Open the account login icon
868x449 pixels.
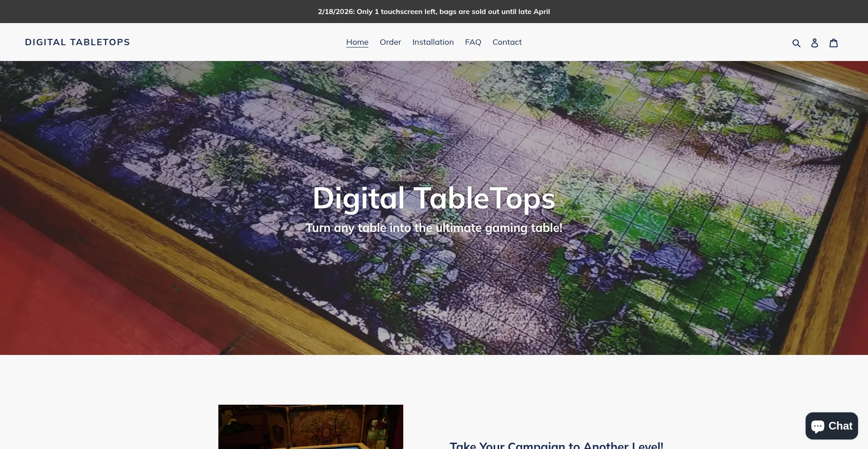815,43
